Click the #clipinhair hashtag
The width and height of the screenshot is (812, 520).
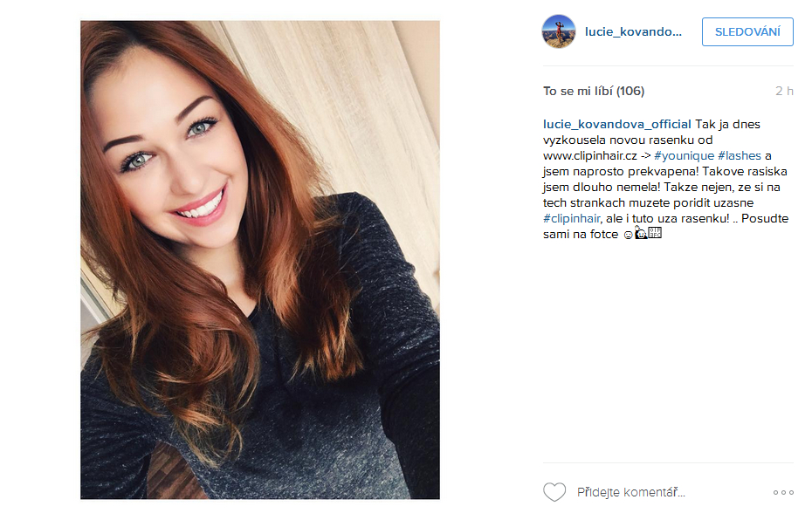[572, 218]
